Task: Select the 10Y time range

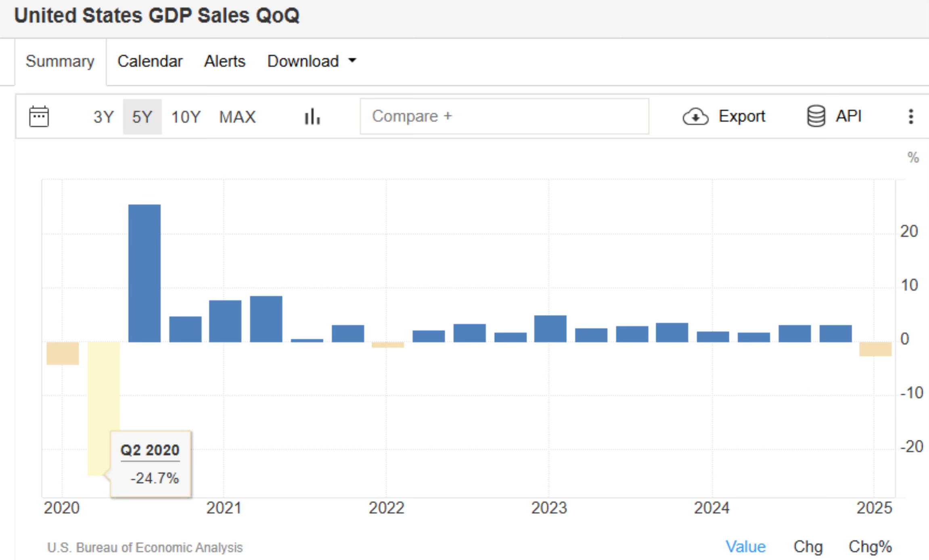Action: (186, 117)
